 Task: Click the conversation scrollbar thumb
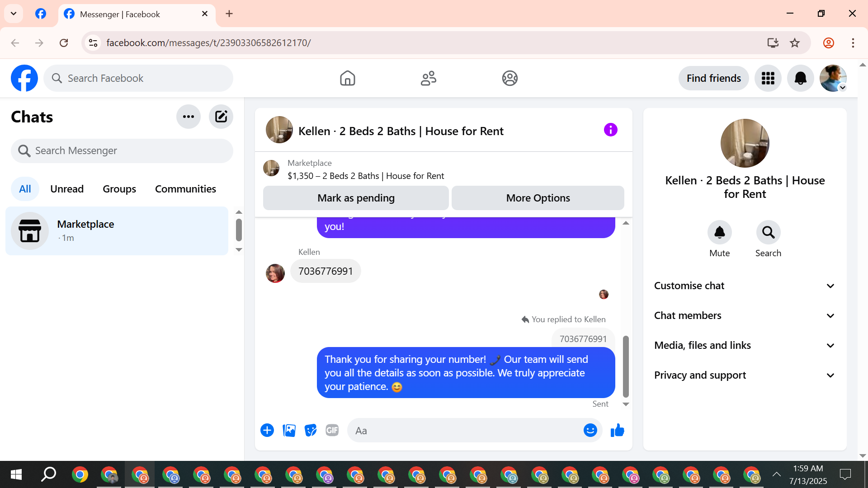(x=626, y=366)
